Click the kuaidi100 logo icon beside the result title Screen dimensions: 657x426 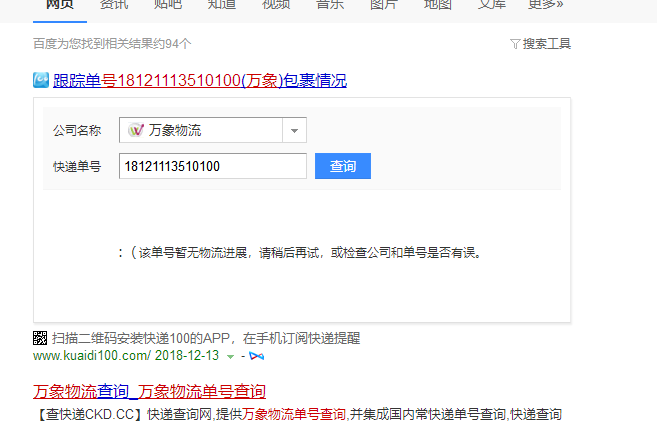tap(41, 80)
